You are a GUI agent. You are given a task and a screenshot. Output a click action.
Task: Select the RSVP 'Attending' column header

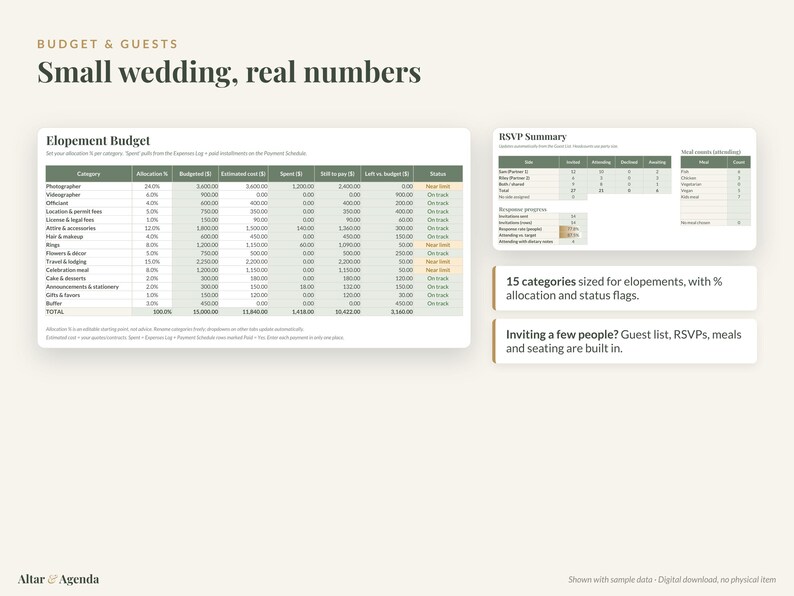(601, 162)
